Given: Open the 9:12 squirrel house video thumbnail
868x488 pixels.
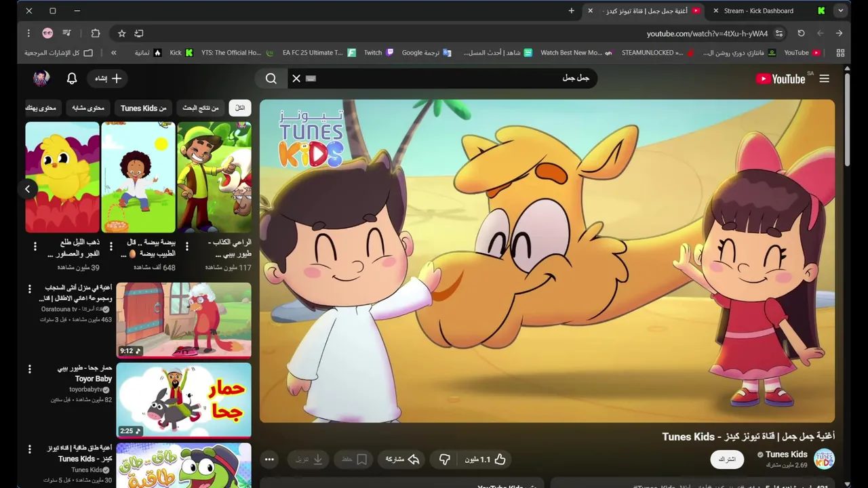Looking at the screenshot, I should (184, 320).
